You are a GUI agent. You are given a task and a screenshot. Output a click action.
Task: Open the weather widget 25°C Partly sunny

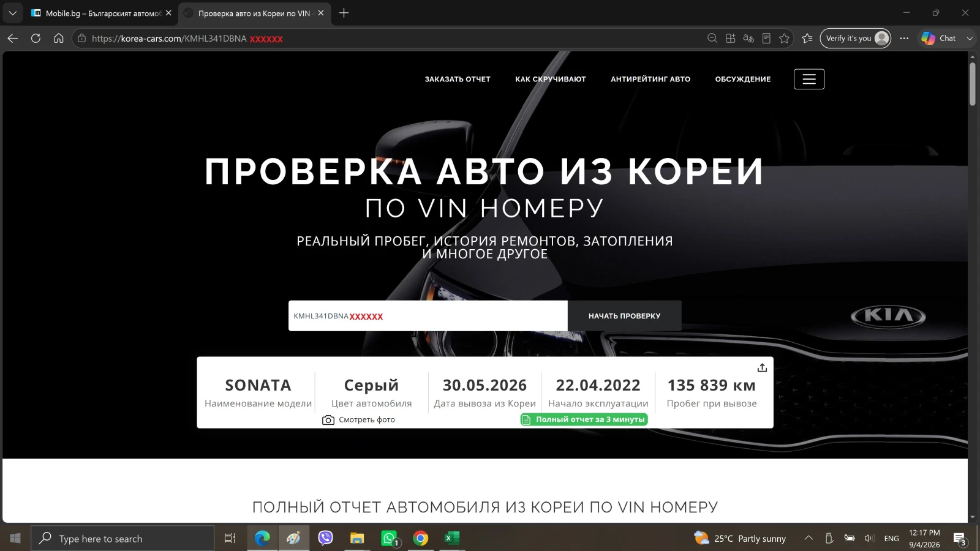740,538
